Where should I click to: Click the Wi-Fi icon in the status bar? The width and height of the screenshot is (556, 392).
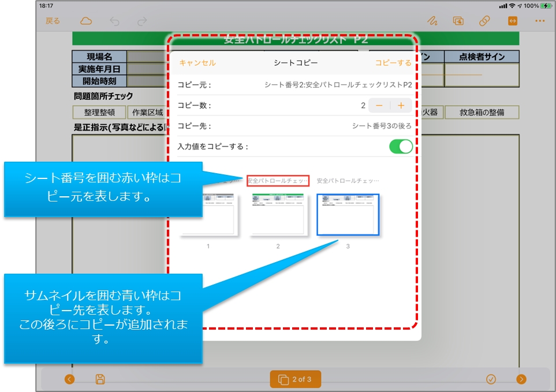[x=512, y=6]
